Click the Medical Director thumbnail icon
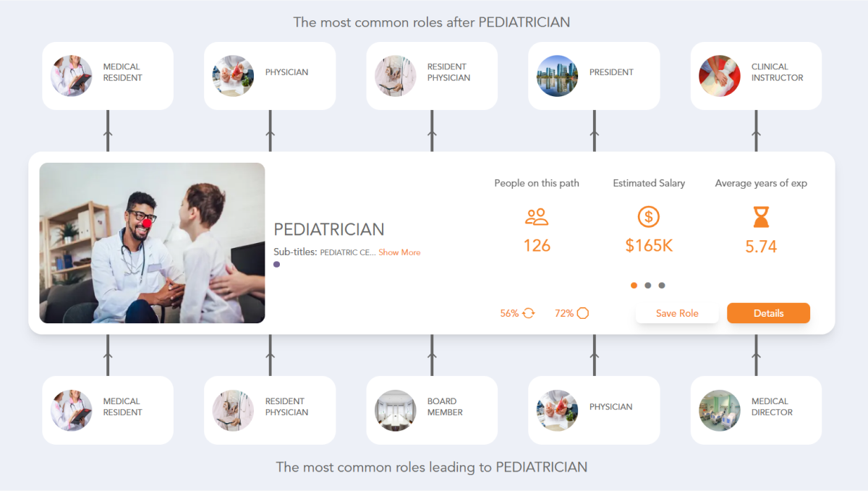 (719, 410)
